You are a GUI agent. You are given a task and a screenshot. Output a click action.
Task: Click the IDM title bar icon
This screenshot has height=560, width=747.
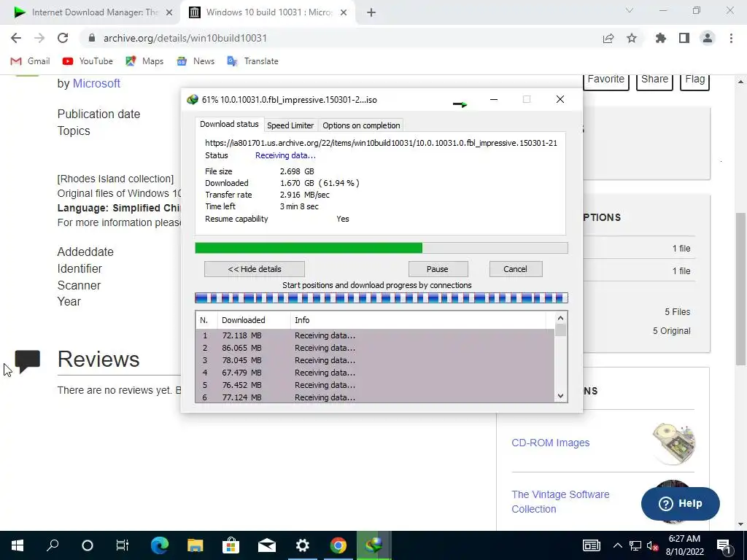click(193, 99)
